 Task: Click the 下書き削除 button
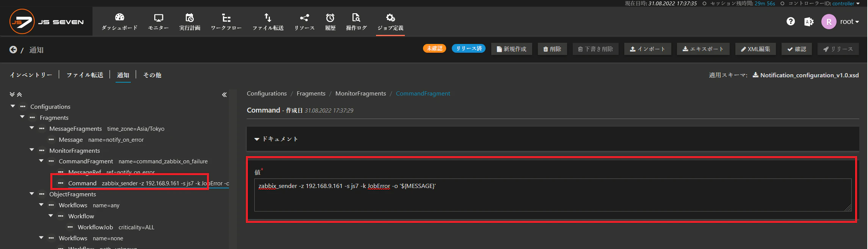pos(595,49)
